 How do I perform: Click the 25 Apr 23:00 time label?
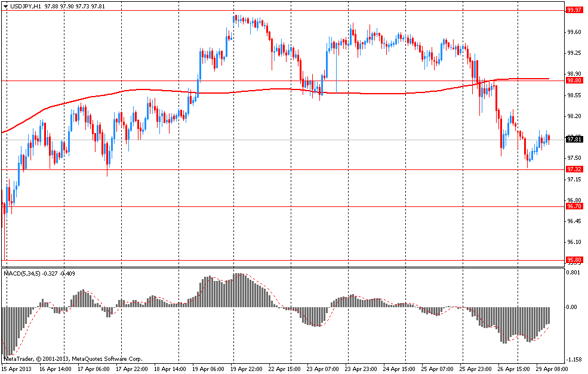click(476, 369)
